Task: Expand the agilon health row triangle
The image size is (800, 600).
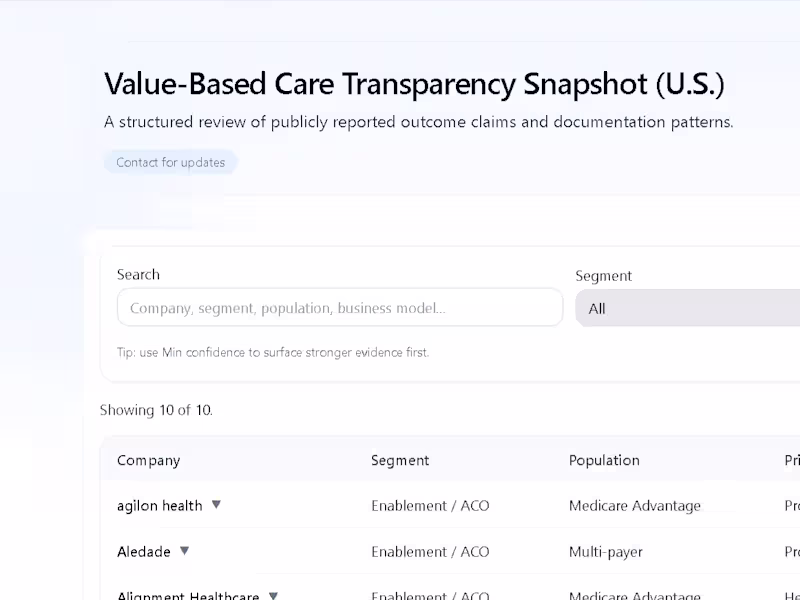Action: (x=216, y=505)
